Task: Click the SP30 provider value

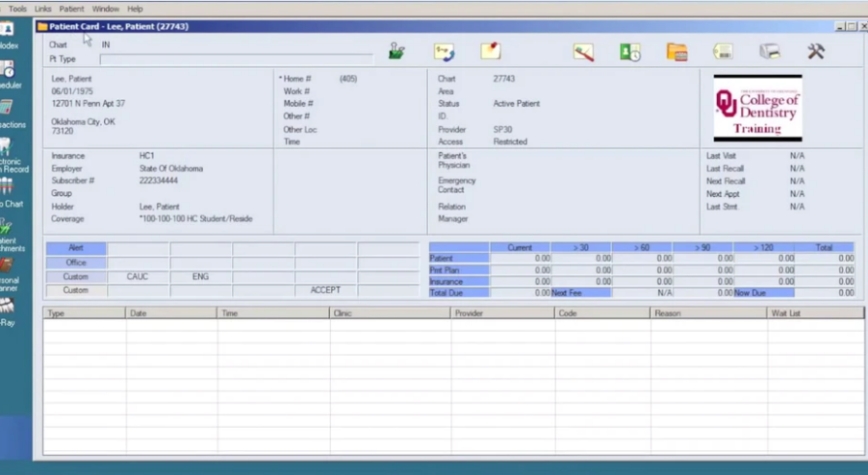Action: 502,130
